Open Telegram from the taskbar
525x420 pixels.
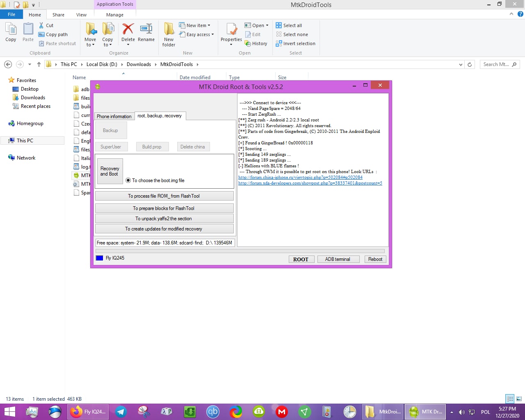point(121,412)
